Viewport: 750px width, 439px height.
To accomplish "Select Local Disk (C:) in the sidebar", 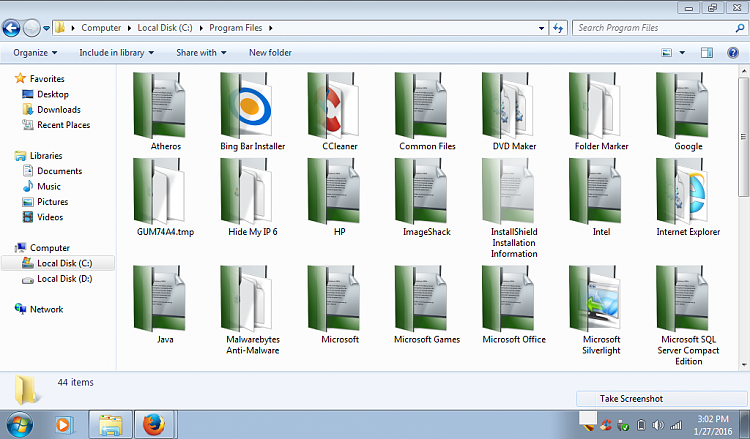I will (x=58, y=263).
